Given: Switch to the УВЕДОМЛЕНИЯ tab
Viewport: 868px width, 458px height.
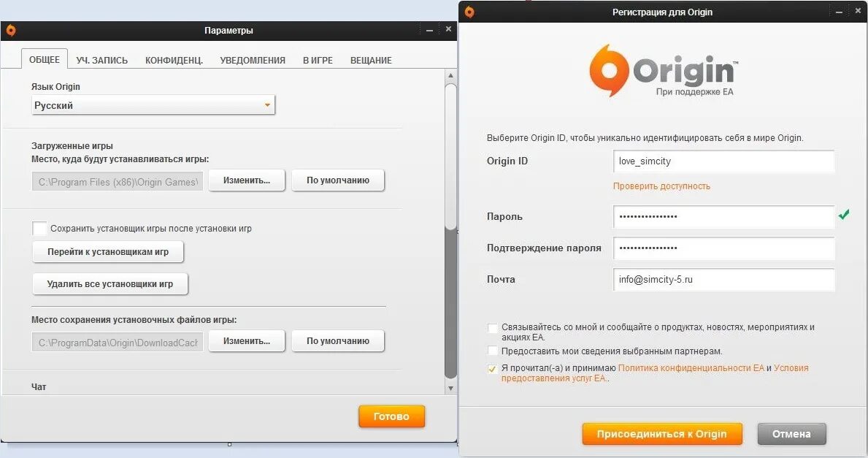Looking at the screenshot, I should pyautogui.click(x=253, y=60).
